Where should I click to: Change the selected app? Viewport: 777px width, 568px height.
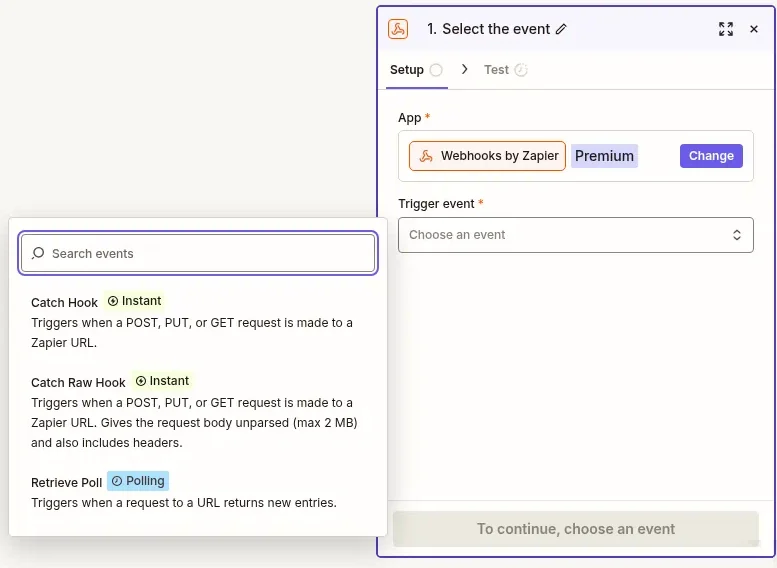(x=711, y=156)
